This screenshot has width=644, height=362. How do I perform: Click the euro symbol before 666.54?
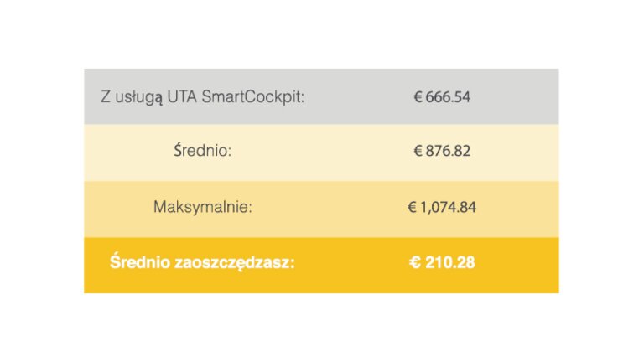(x=418, y=97)
